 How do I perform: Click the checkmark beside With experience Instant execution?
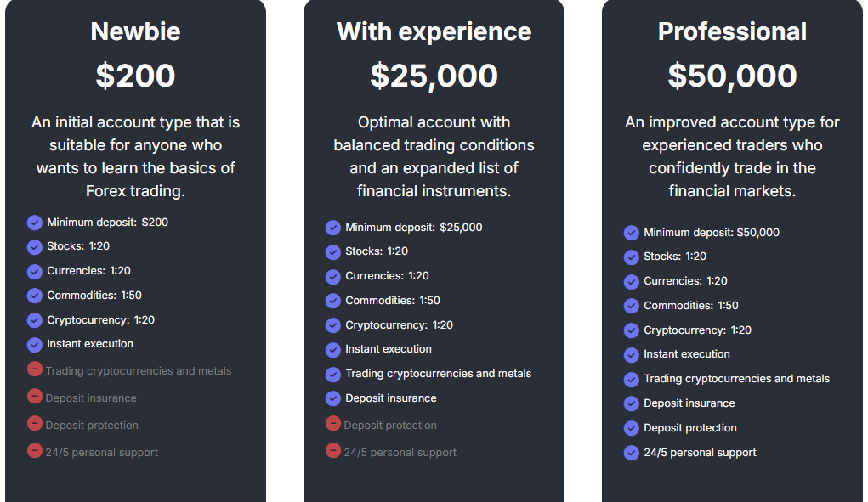click(x=332, y=350)
